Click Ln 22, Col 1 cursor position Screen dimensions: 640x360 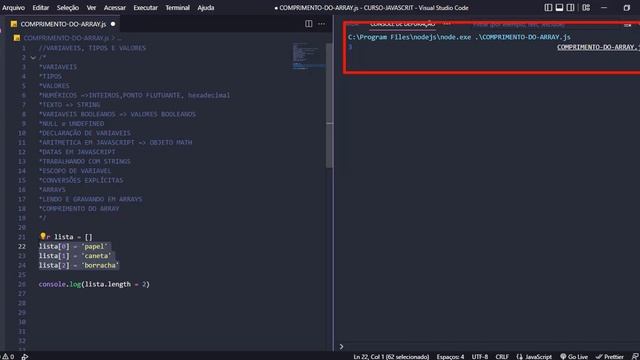pyautogui.click(x=391, y=357)
